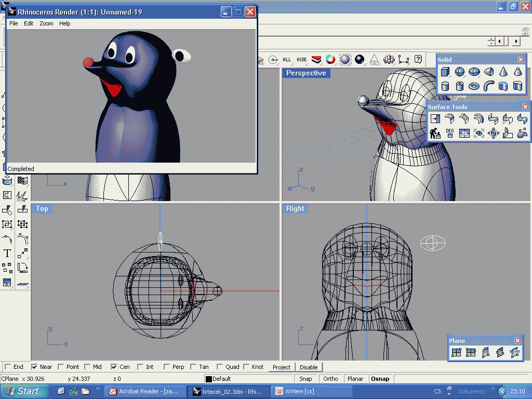The height and width of the screenshot is (399, 532).
Task: Close the Surface Tools panel
Action: tap(525, 107)
